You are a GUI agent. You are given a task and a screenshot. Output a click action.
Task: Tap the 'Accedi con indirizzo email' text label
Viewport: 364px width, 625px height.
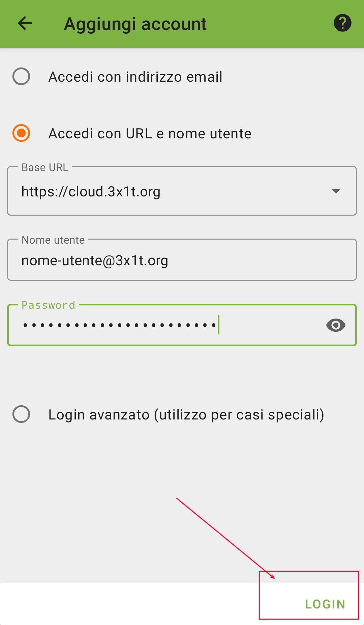point(135,77)
